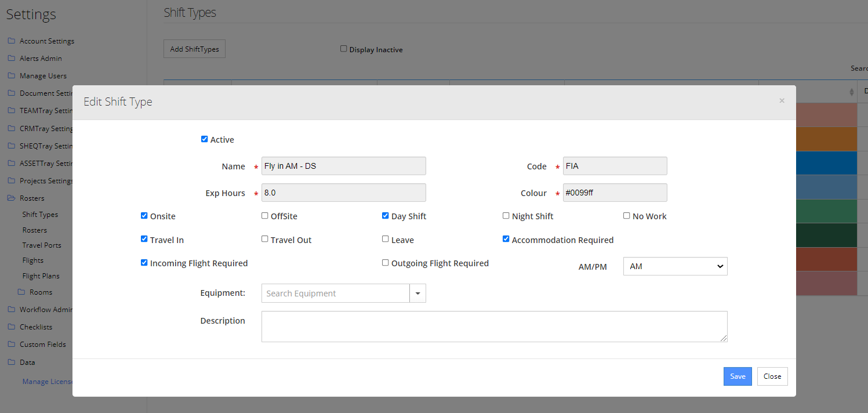Toggle the Travel In checkbox
This screenshot has height=413, width=868.
click(x=144, y=239)
